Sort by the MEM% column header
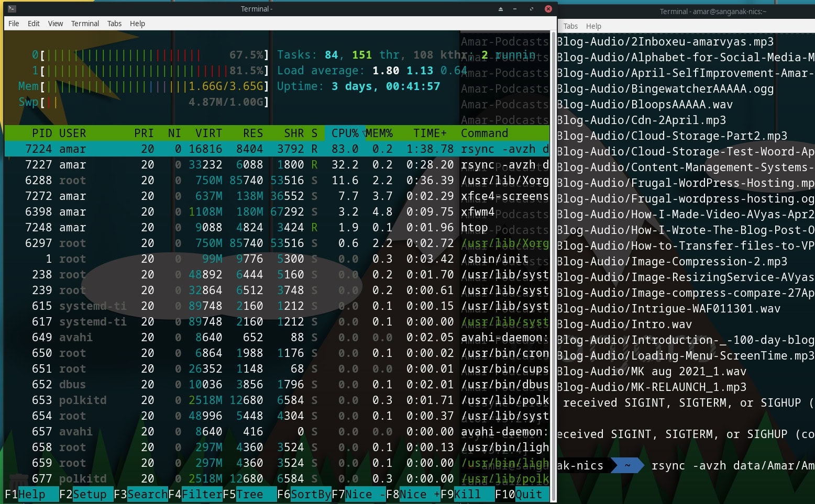 tap(379, 133)
